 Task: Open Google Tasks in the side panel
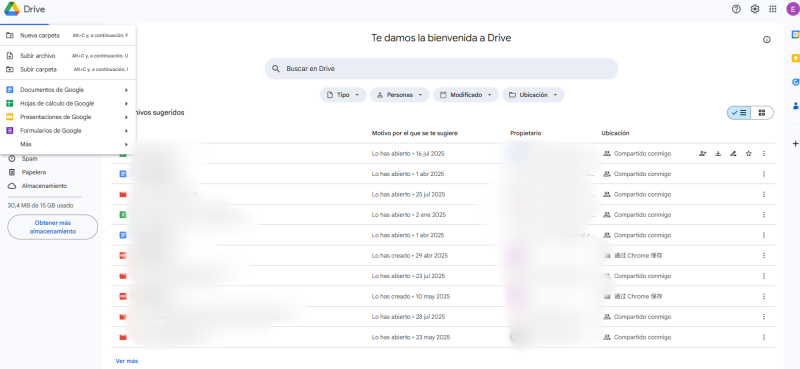click(x=795, y=82)
